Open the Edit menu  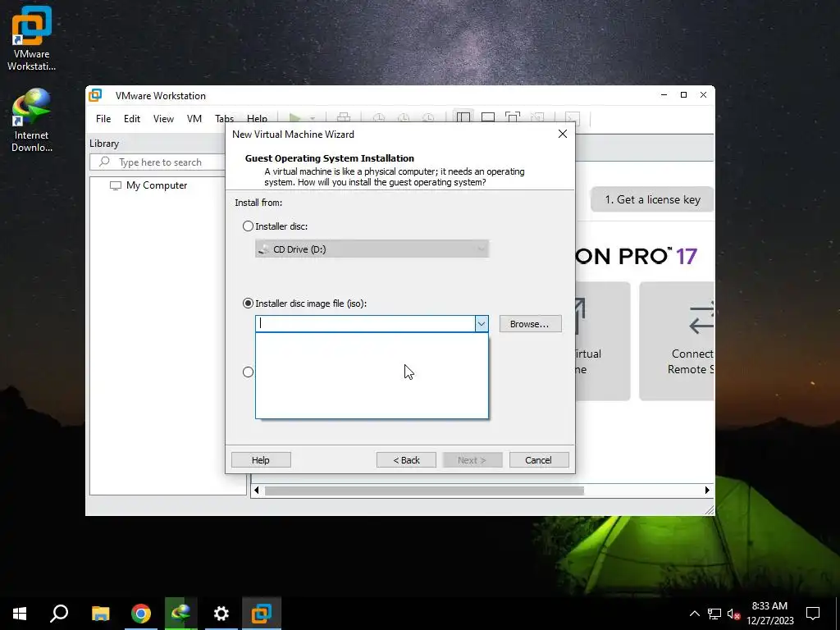(132, 119)
